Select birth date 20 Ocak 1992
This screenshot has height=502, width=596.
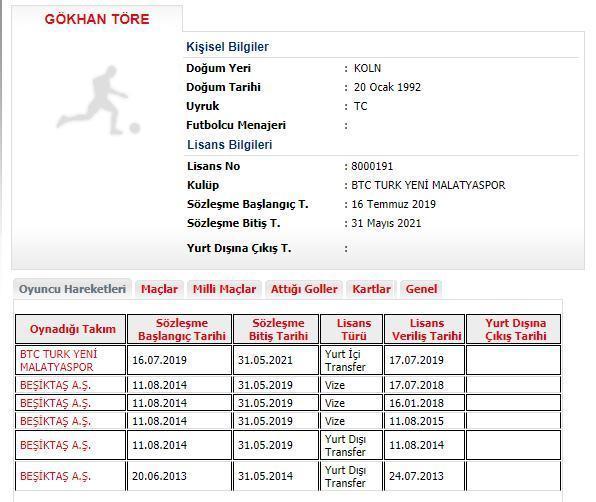click(387, 87)
